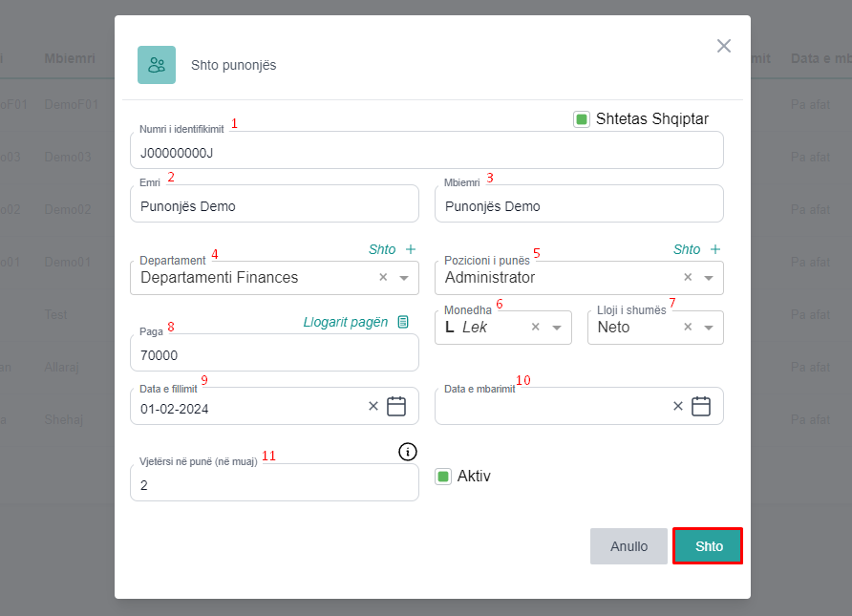Viewport: 852px width, 616px height.
Task: Uncheck the Aktiv checkbox
Action: 443,477
